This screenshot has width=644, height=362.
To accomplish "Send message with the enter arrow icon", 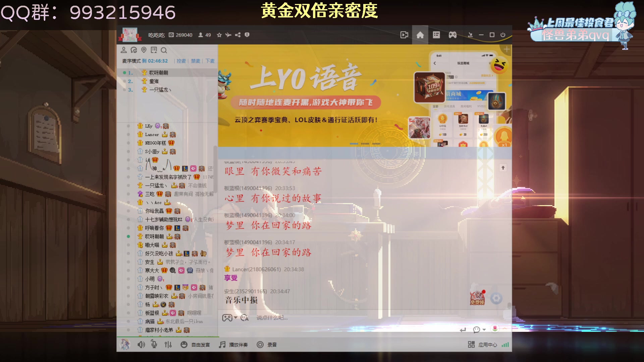I will (x=463, y=330).
